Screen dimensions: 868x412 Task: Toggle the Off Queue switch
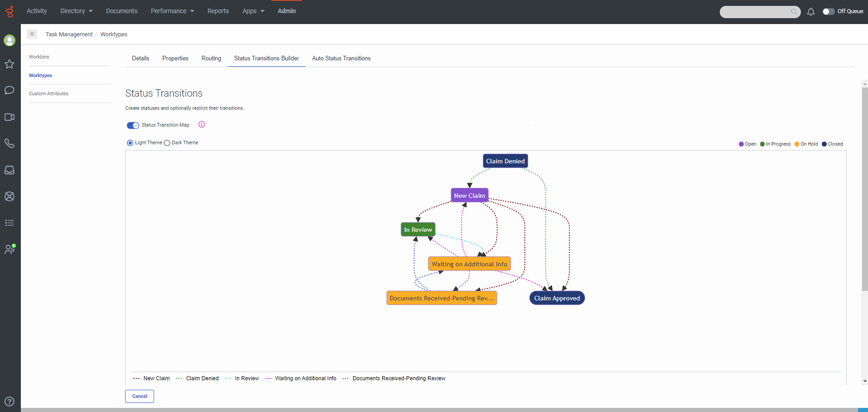829,11
